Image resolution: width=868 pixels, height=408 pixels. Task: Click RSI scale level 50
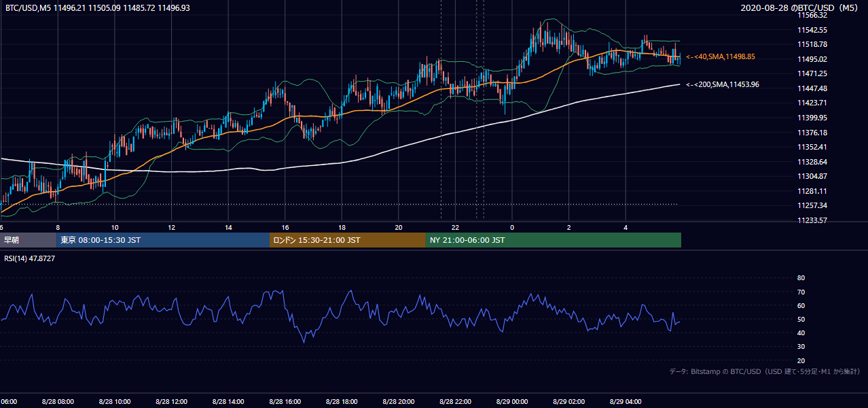(x=801, y=319)
